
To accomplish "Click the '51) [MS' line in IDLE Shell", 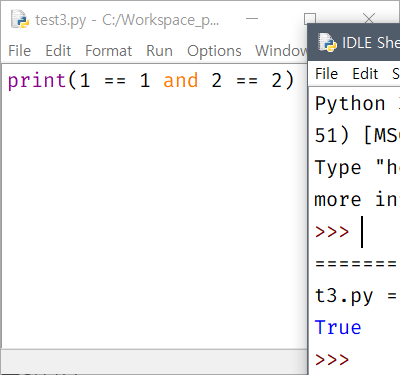I will [357, 135].
